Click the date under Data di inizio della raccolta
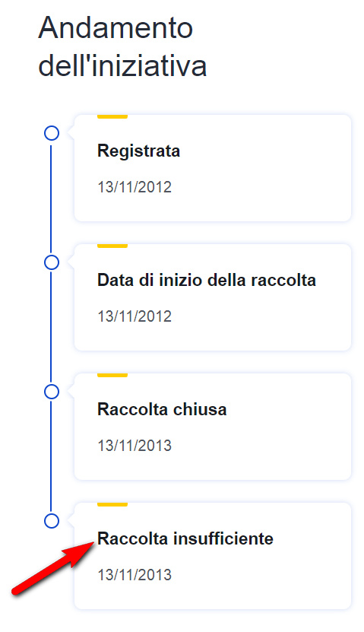The image size is (364, 632). [135, 316]
